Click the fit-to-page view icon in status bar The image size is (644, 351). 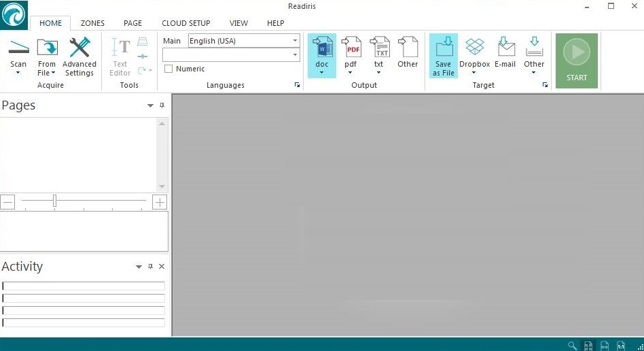(x=588, y=346)
